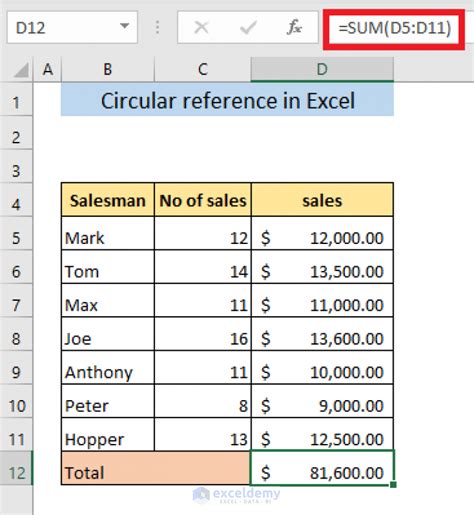
Task: Click the Select All corner triangle
Action: [21, 70]
